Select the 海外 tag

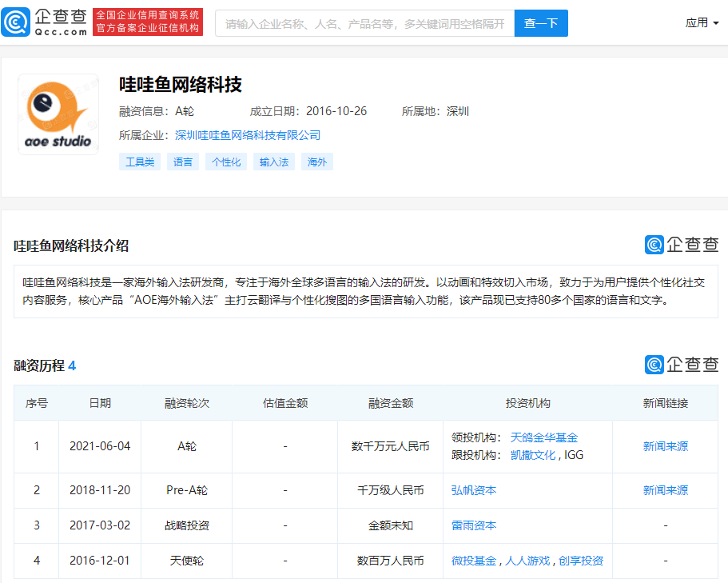[317, 162]
